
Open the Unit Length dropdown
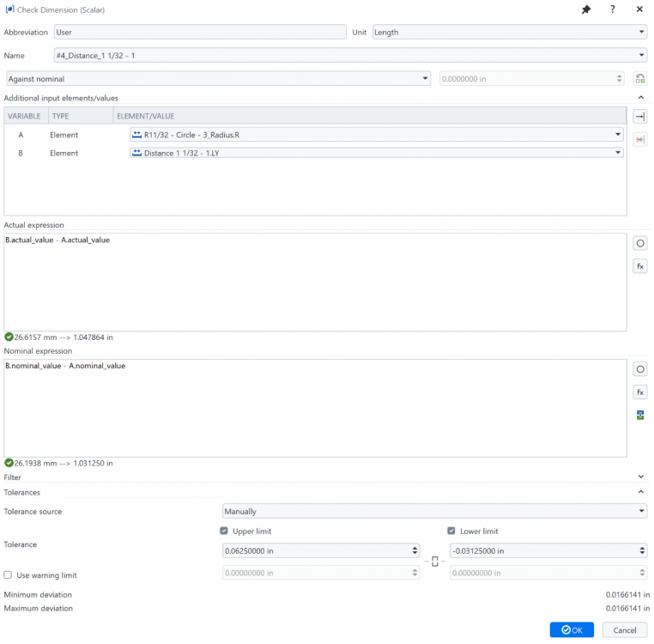(509, 33)
